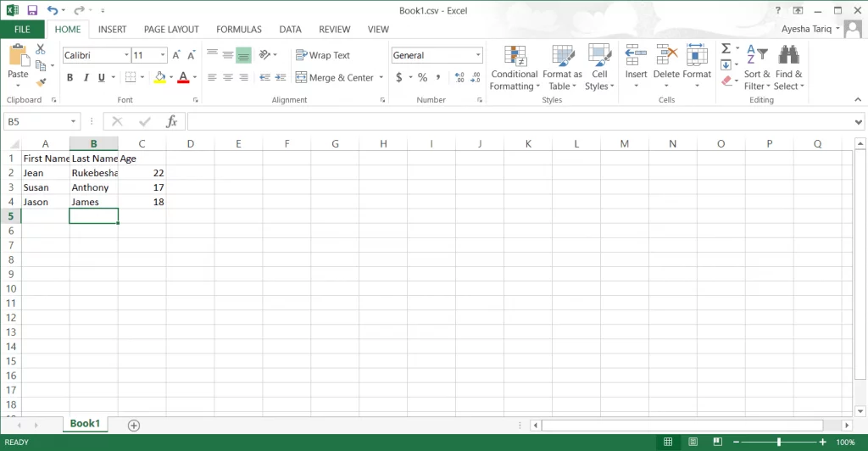Click the Percent Style icon
The image size is (868, 451).
click(422, 77)
